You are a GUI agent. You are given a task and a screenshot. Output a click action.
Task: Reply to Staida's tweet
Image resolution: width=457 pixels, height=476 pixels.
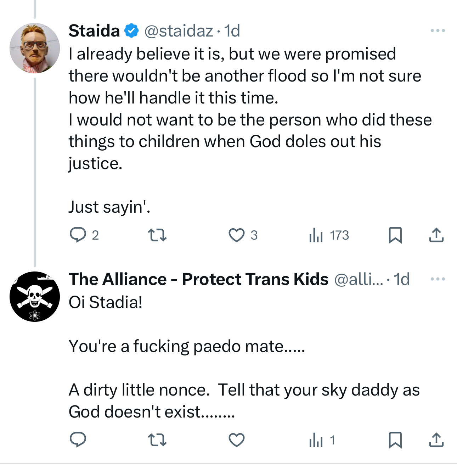pyautogui.click(x=78, y=235)
